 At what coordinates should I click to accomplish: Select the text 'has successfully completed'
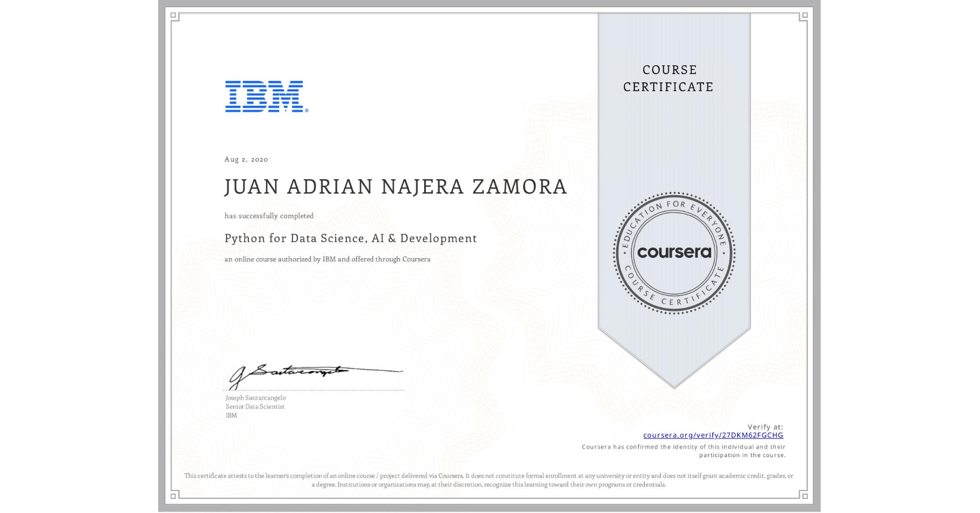click(x=269, y=216)
